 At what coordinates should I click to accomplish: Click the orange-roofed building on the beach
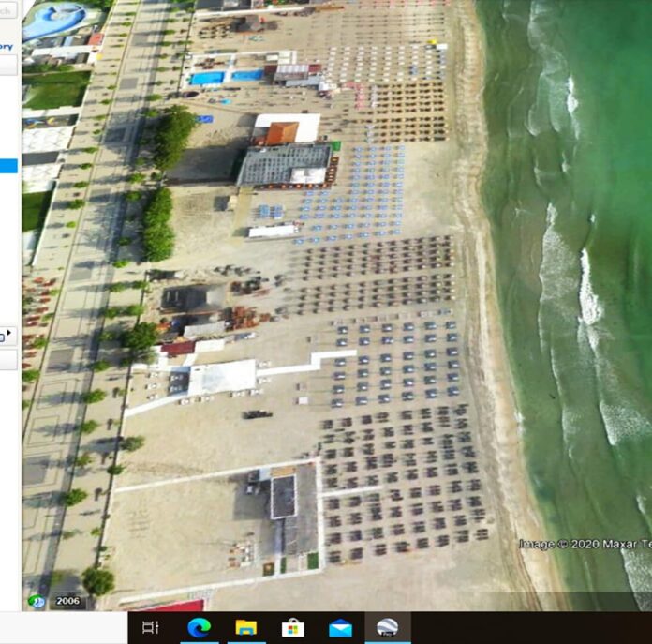[281, 133]
